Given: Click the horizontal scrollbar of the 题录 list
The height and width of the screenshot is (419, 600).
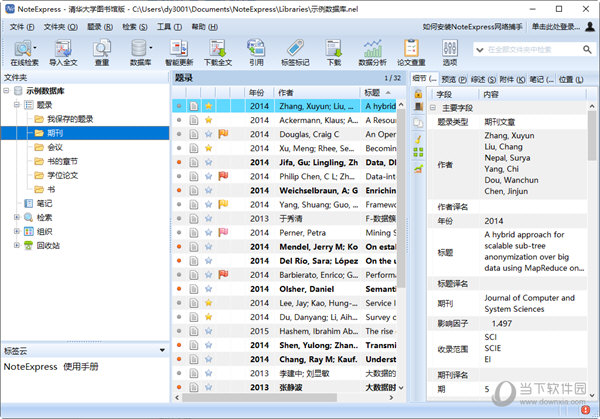Looking at the screenshot, I should pyautogui.click(x=259, y=398).
